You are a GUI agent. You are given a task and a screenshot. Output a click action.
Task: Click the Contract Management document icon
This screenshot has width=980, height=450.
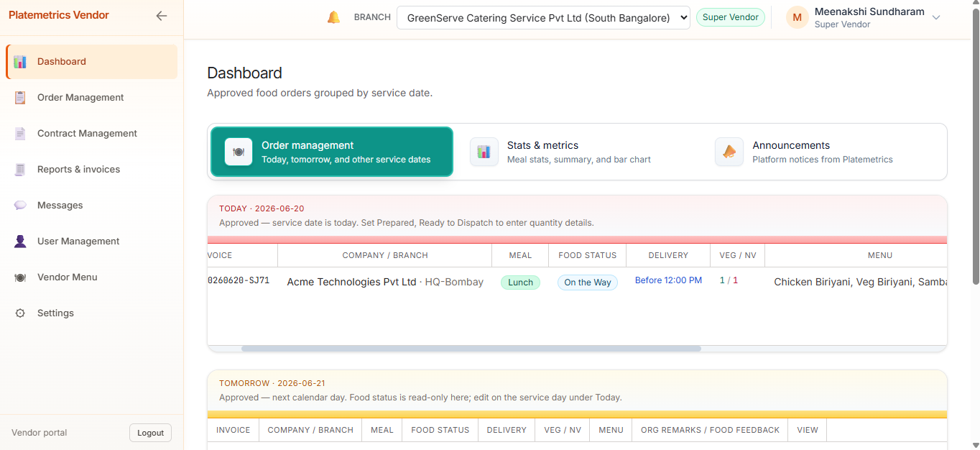tap(20, 134)
